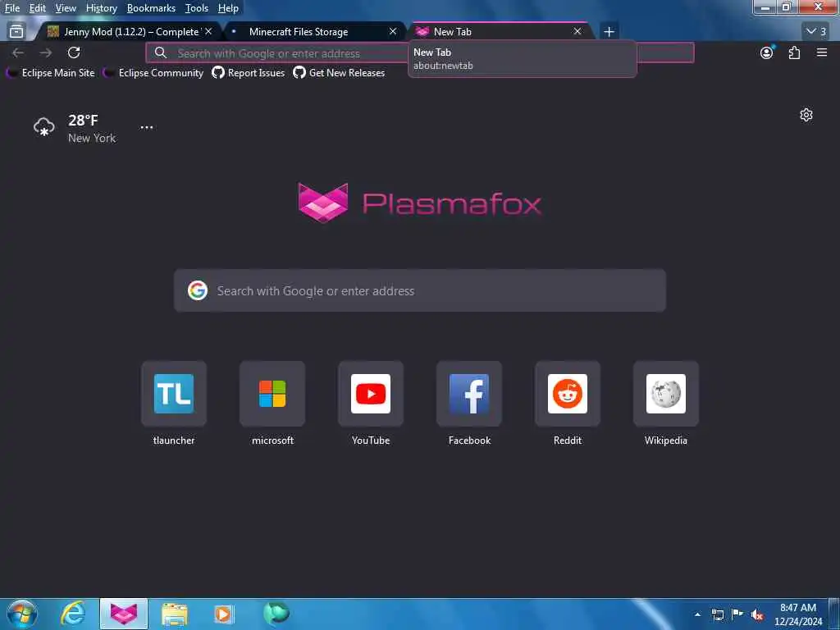The width and height of the screenshot is (840, 630).
Task: Open the File menu
Action: click(x=12, y=8)
